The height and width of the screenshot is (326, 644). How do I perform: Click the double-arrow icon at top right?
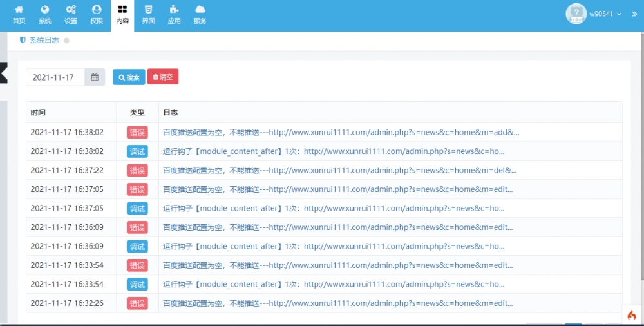[634, 14]
